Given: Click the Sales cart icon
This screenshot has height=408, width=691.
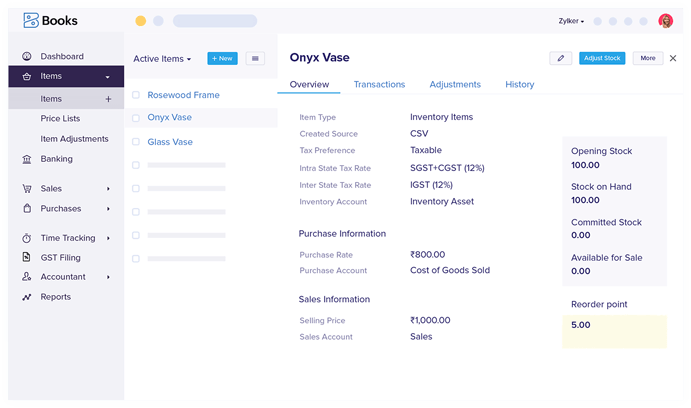Looking at the screenshot, I should (27, 189).
